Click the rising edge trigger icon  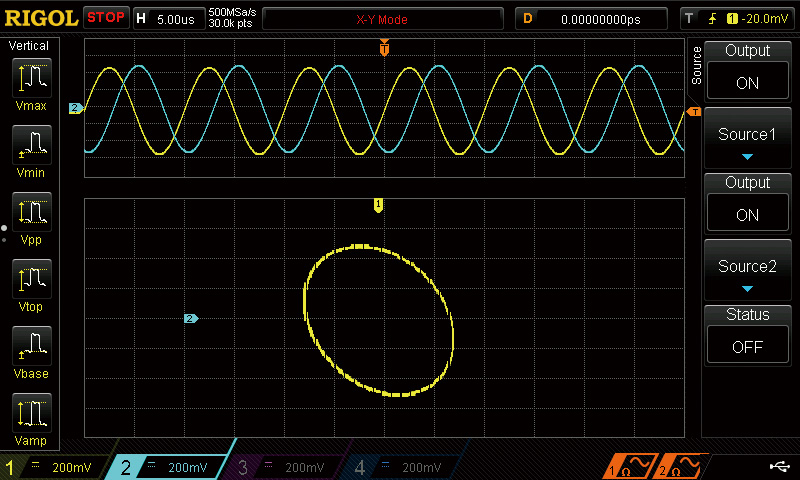click(x=712, y=19)
